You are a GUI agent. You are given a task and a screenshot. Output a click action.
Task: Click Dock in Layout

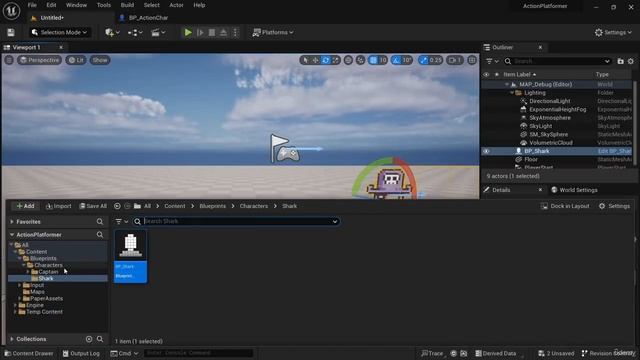click(x=565, y=206)
